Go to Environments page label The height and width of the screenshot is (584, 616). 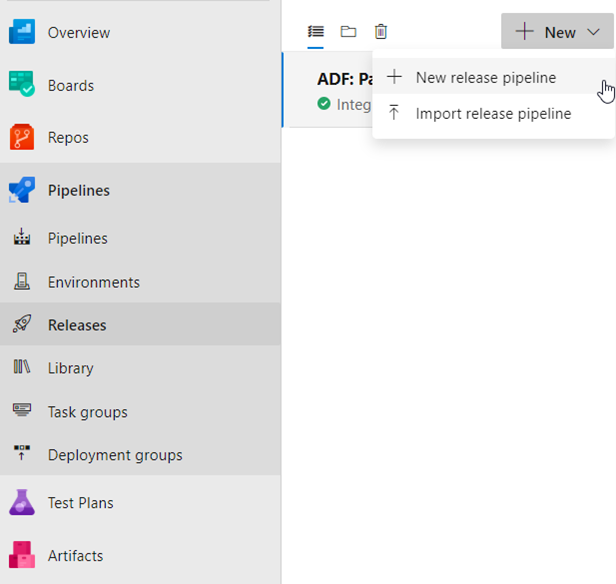click(x=93, y=282)
